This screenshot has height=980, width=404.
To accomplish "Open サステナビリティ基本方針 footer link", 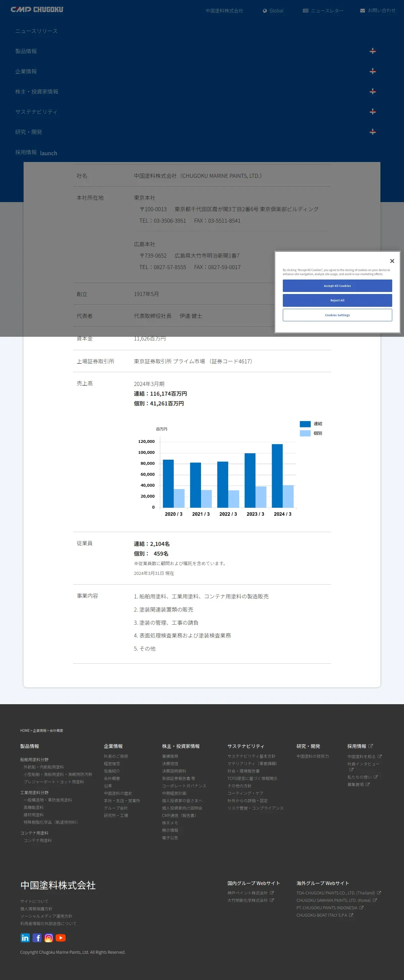I will 251,756.
